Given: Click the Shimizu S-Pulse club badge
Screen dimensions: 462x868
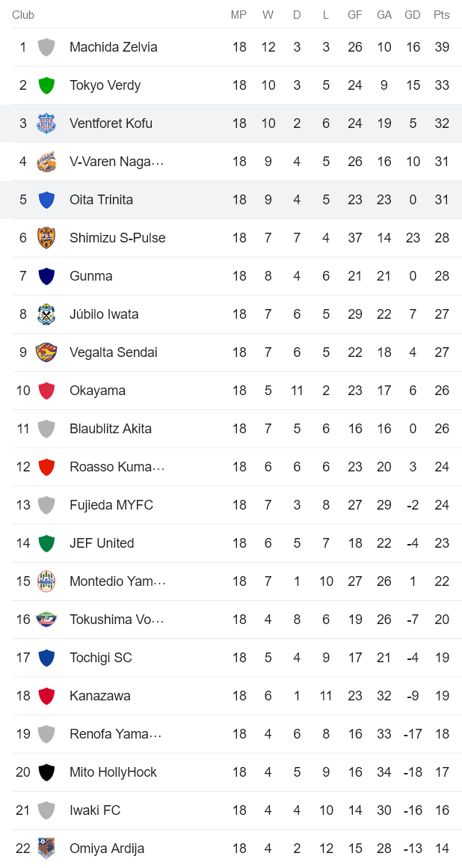Looking at the screenshot, I should pyautogui.click(x=46, y=237).
